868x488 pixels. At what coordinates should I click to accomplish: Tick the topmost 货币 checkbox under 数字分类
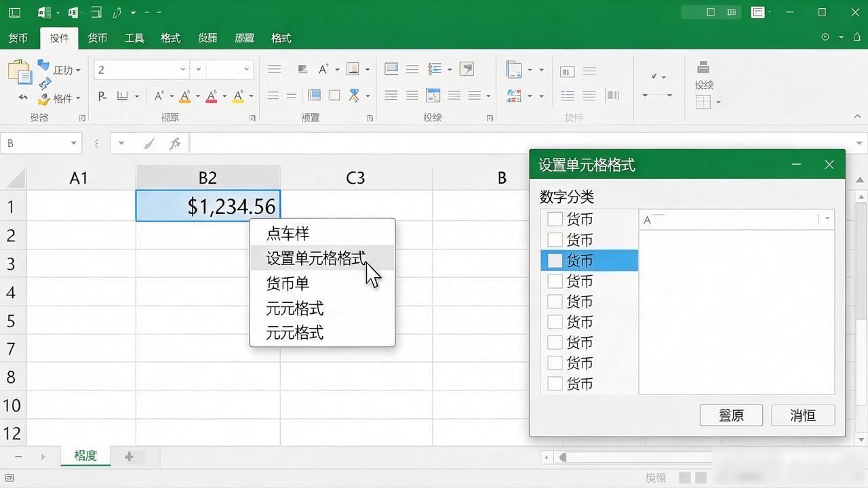point(555,219)
